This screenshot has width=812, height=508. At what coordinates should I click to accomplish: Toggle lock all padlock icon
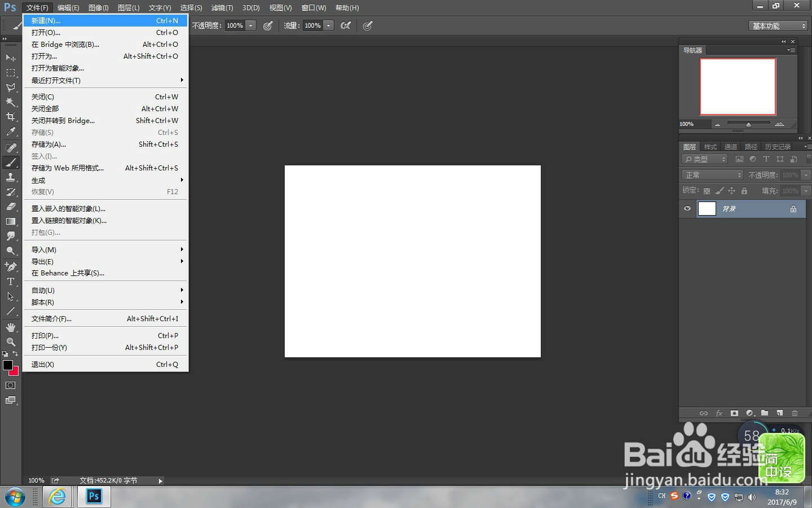tap(744, 191)
